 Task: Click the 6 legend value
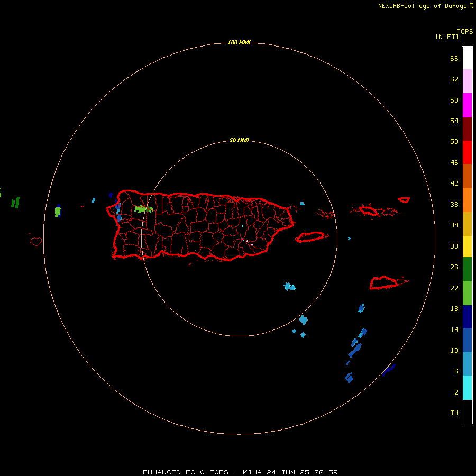coord(456,371)
